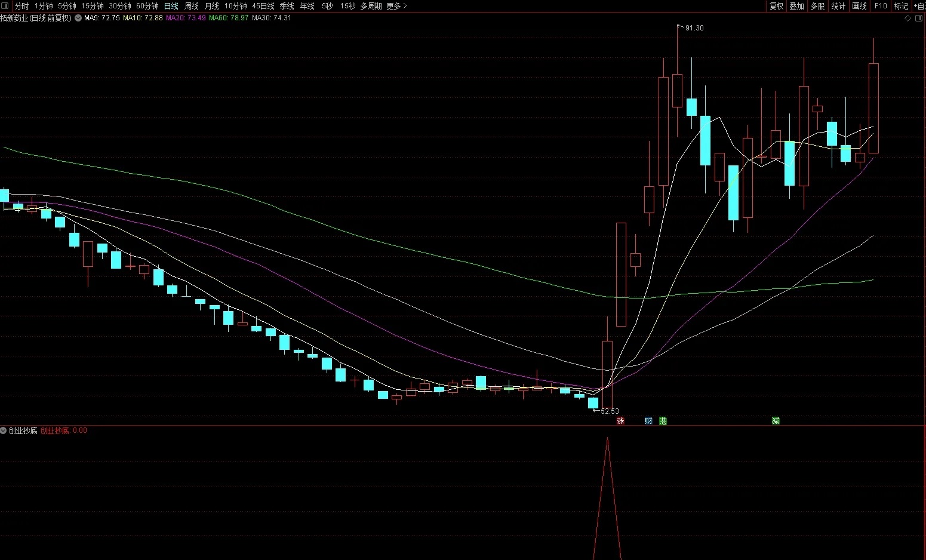Switch to the 60分钟 period tab
The width and height of the screenshot is (926, 560).
(147, 6)
